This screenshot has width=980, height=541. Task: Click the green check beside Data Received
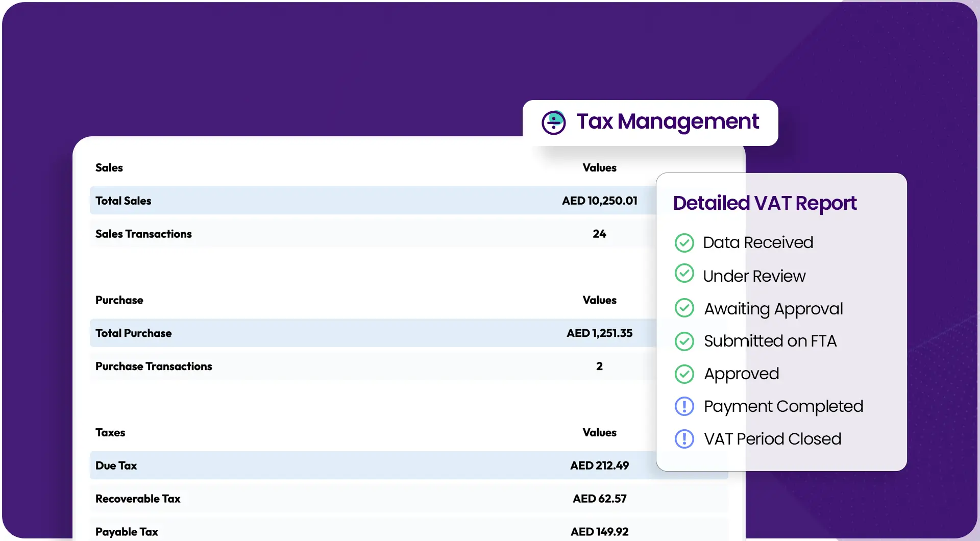click(684, 243)
